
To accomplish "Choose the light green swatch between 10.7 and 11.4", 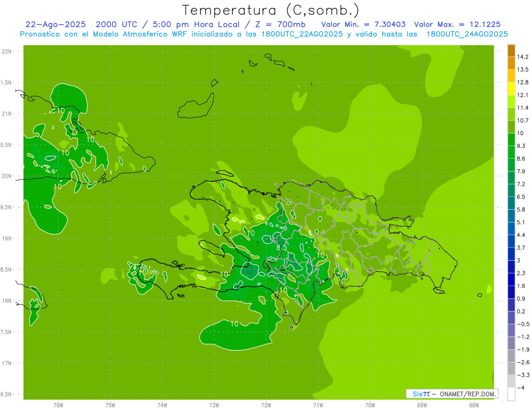I will [x=511, y=114].
